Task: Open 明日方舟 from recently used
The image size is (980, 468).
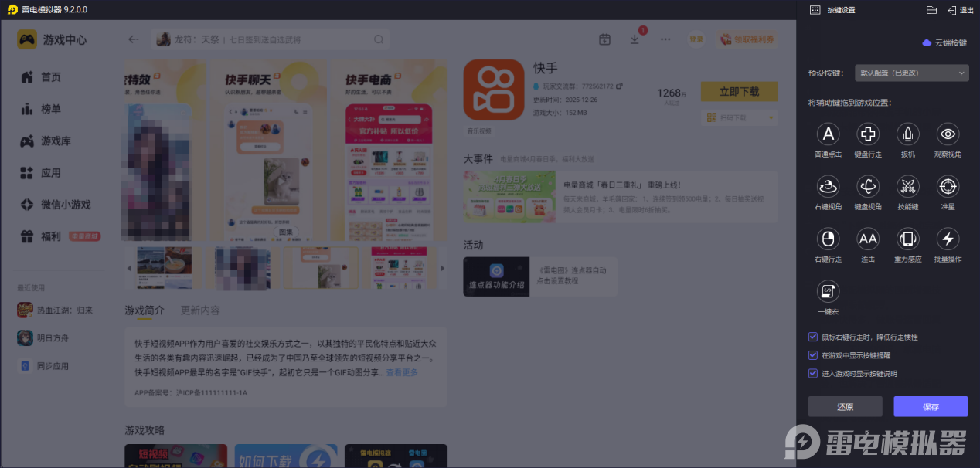Action: click(43, 337)
